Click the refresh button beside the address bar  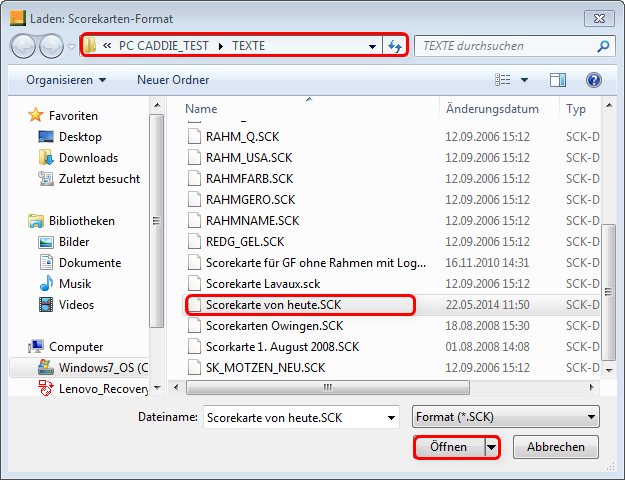coord(395,46)
